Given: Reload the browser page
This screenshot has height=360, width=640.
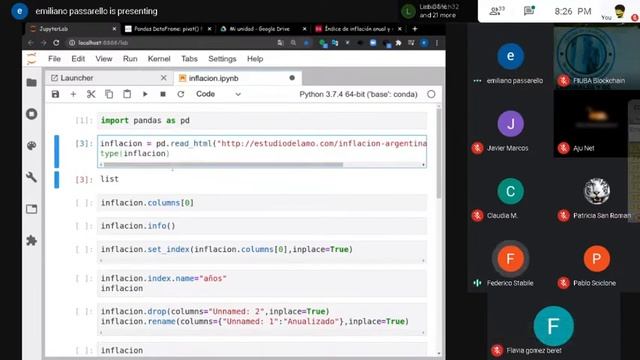Looking at the screenshot, I should point(56,43).
